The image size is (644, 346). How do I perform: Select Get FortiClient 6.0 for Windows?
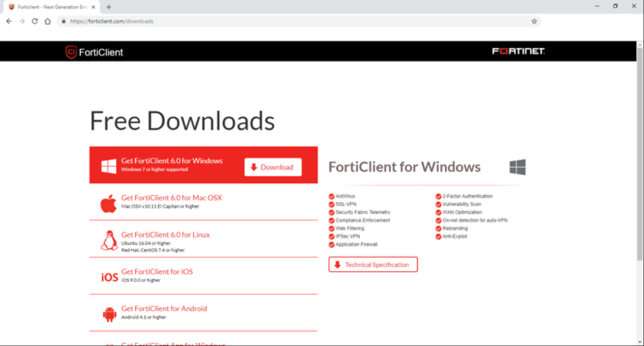172,161
